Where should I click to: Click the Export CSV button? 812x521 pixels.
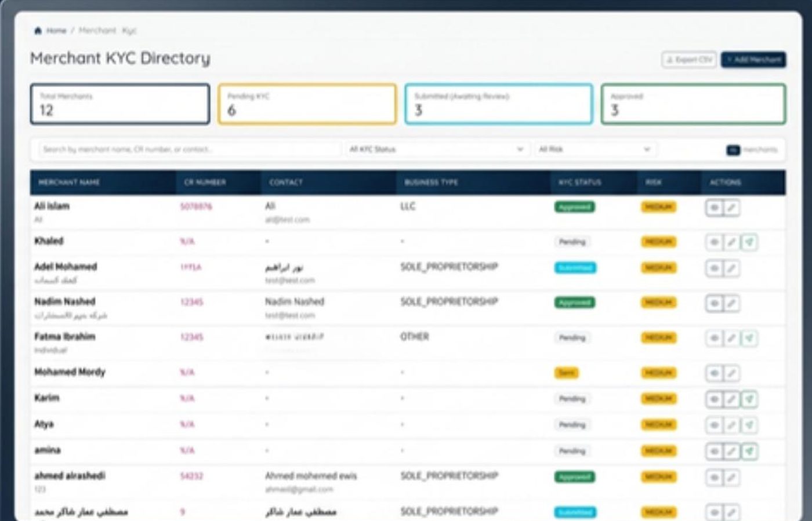[x=689, y=60]
